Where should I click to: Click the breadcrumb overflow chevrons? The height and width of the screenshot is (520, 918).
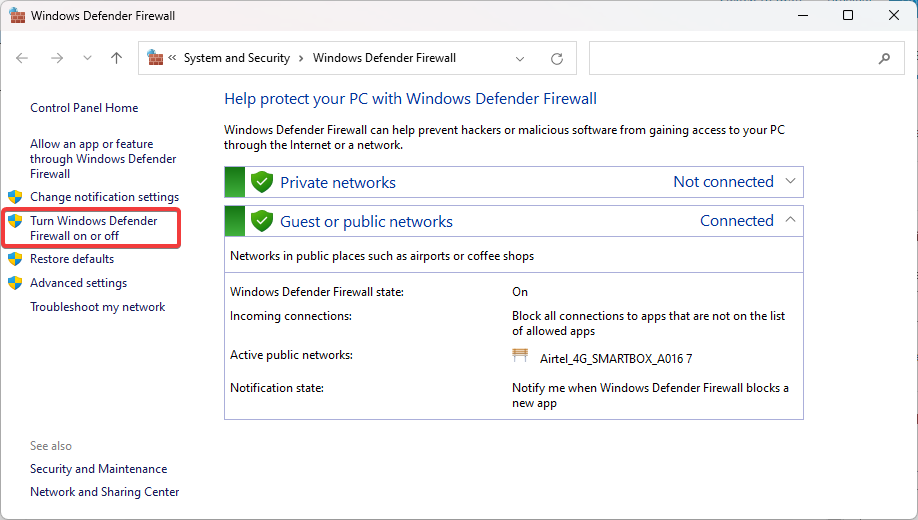click(172, 57)
